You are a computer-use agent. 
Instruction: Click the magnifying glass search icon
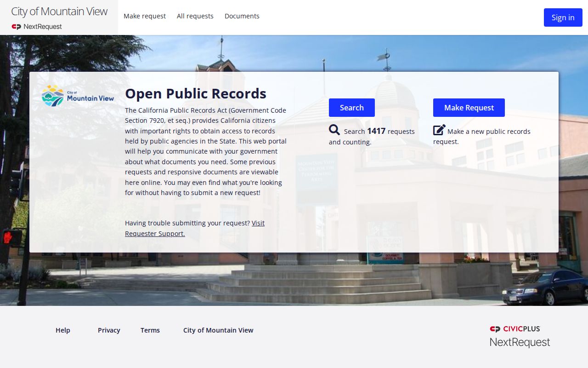pyautogui.click(x=334, y=130)
